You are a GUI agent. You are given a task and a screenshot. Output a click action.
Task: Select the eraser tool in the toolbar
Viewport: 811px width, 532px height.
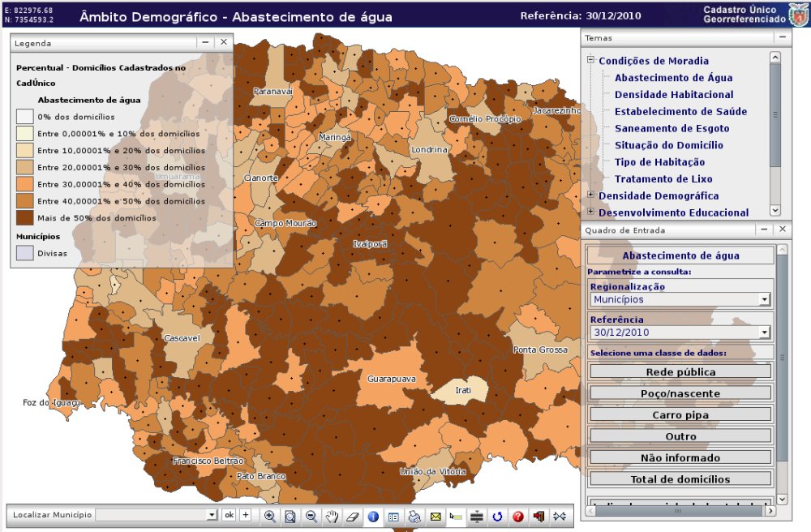pos(352,516)
